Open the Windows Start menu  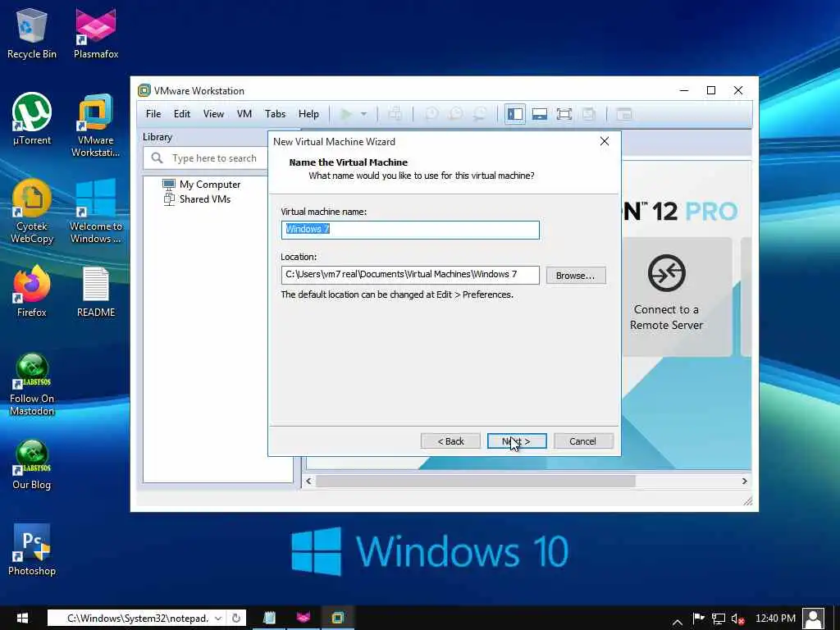click(x=22, y=619)
